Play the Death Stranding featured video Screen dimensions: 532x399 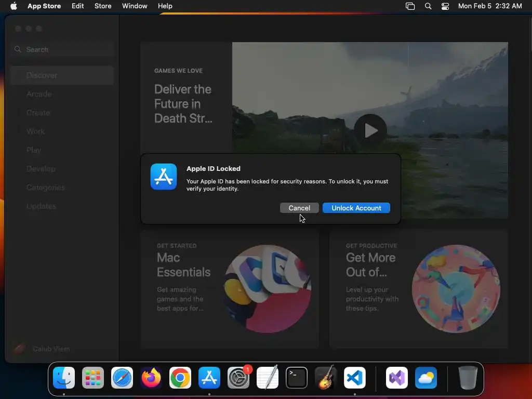(370, 130)
